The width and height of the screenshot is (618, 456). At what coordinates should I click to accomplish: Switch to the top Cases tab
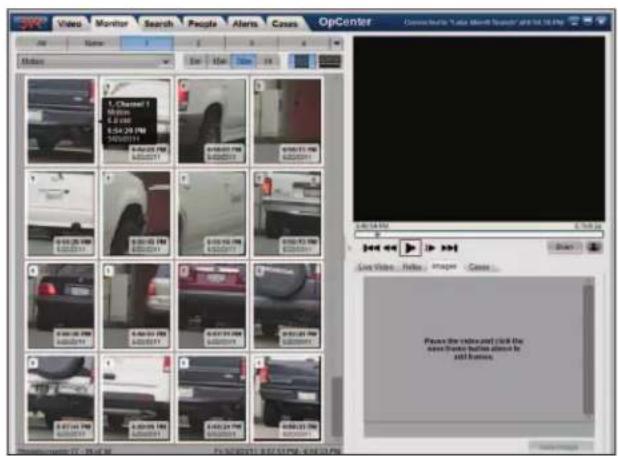pos(285,24)
